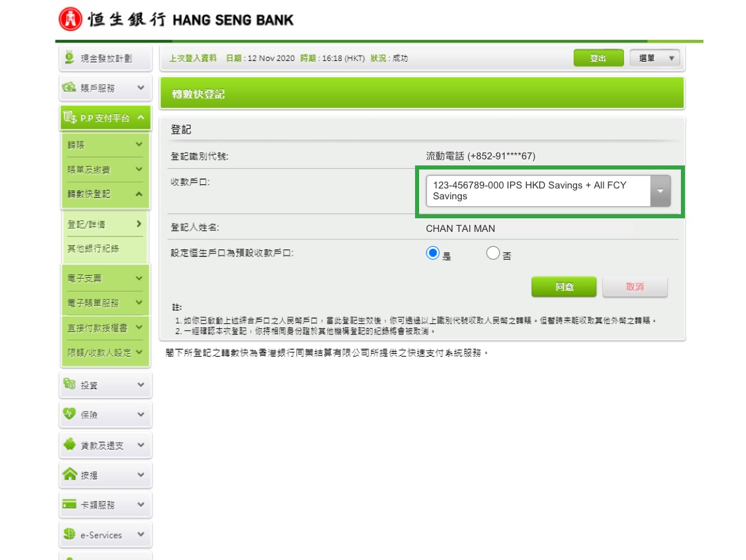Click the insurance heart icon (保險)
Screen dimensions: 746x560
(69, 414)
